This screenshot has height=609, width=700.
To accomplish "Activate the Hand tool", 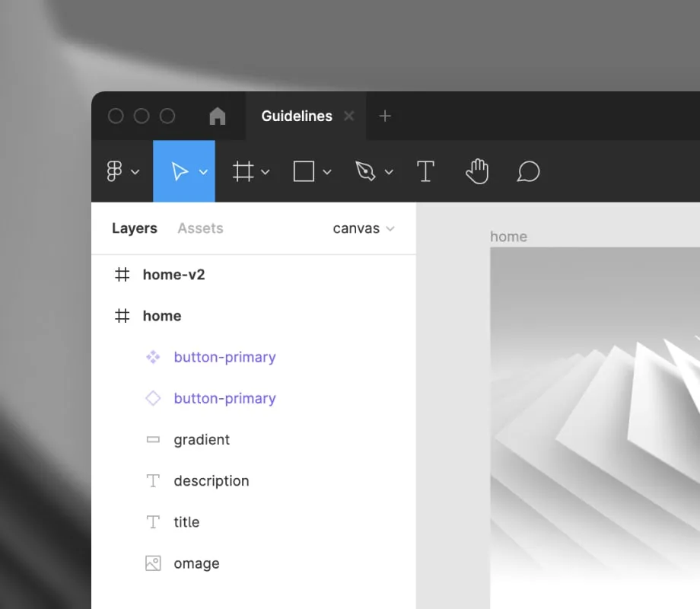I will (x=476, y=171).
